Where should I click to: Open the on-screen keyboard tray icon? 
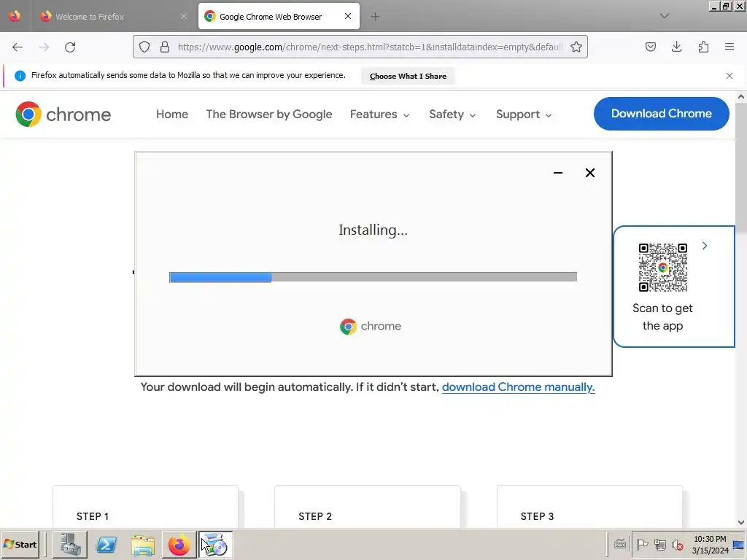(x=620, y=544)
